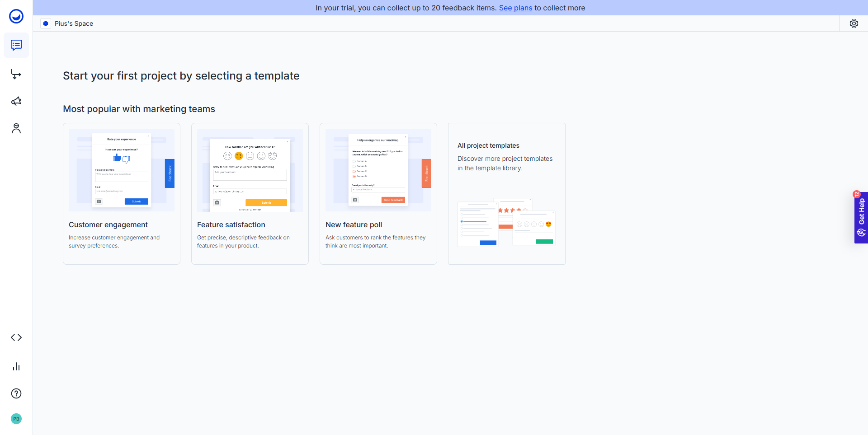
Task: Click the See plans link
Action: click(x=515, y=8)
